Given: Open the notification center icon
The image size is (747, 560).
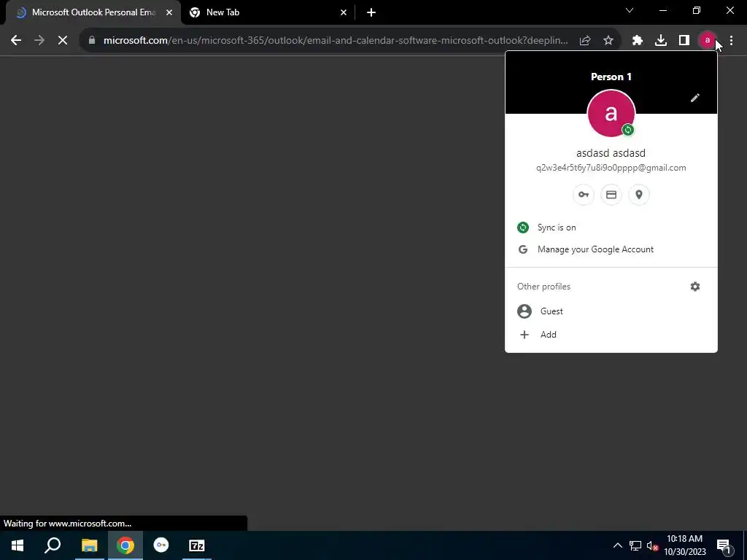Looking at the screenshot, I should point(723,545).
